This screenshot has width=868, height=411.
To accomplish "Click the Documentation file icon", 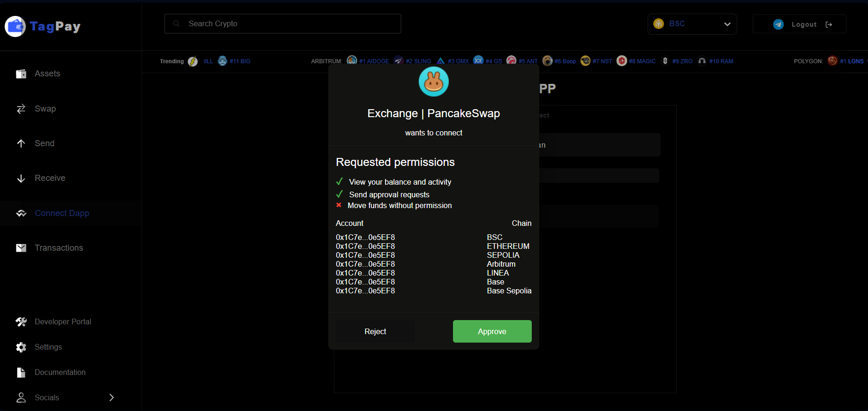I will pyautogui.click(x=21, y=373).
